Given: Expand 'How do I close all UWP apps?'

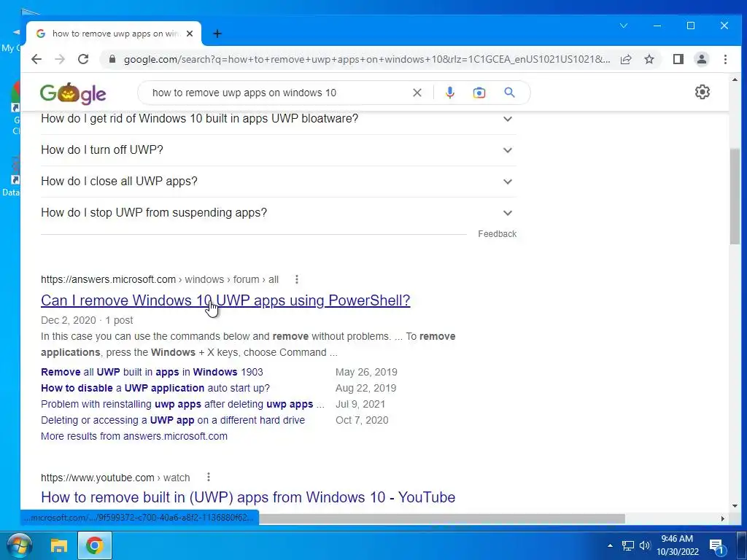Looking at the screenshot, I should [x=278, y=182].
